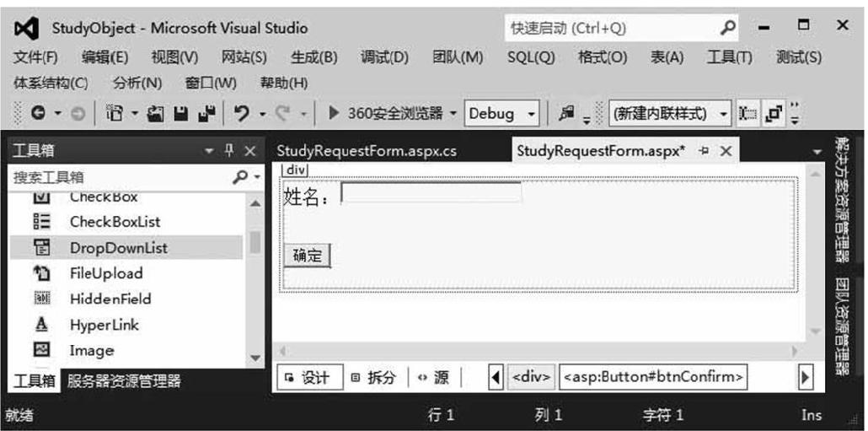This screenshot has width=868, height=431.
Task: Switch to StudyRequestForm.aspx.cs tab
Action: click(367, 151)
